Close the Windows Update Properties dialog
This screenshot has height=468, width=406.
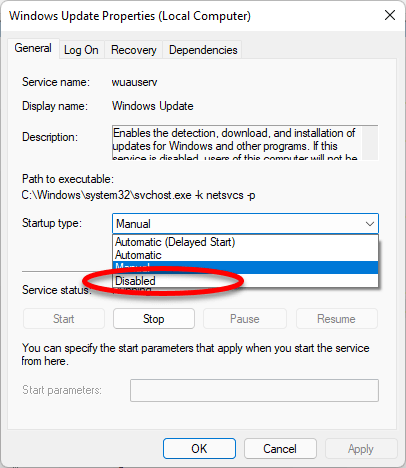click(390, 15)
